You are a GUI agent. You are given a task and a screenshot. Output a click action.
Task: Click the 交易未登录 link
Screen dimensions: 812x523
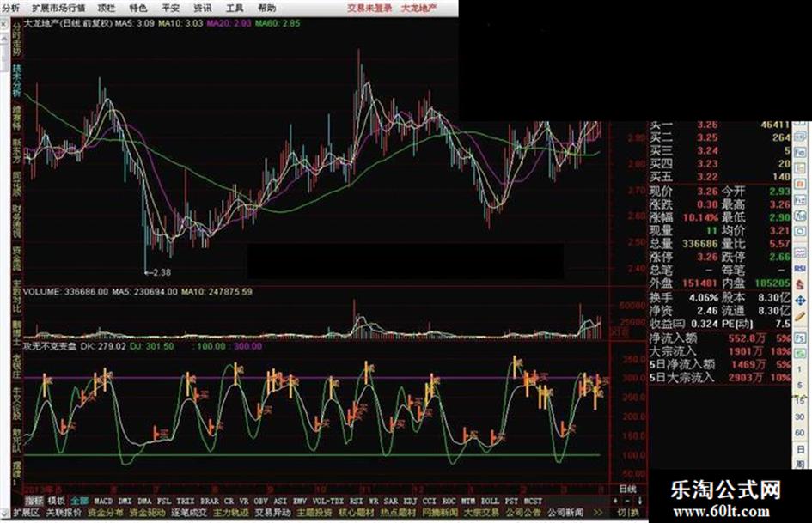369,9
